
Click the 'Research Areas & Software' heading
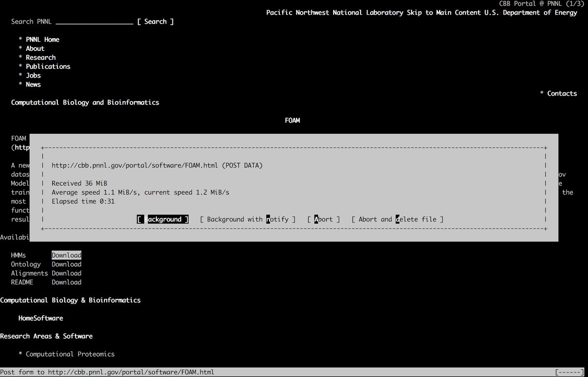pyautogui.click(x=47, y=336)
